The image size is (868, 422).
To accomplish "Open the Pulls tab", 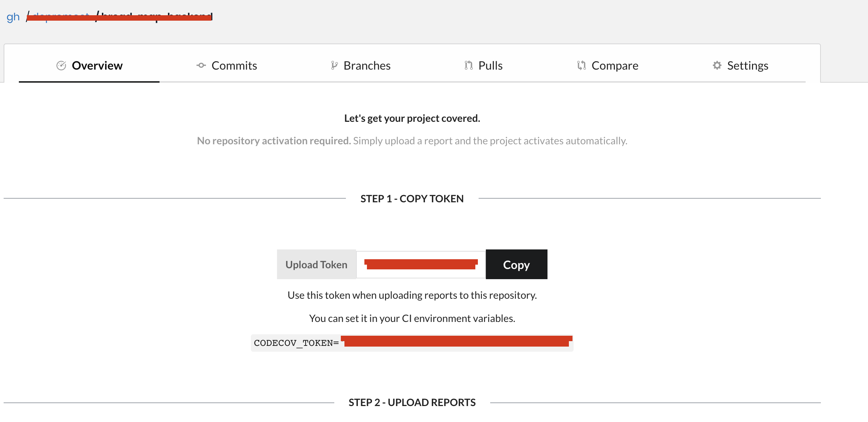I will [x=490, y=66].
